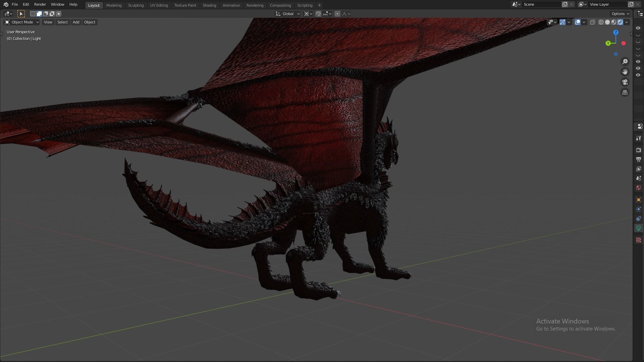Open the viewport Object menu
Viewport: 644px width, 362px height.
90,22
